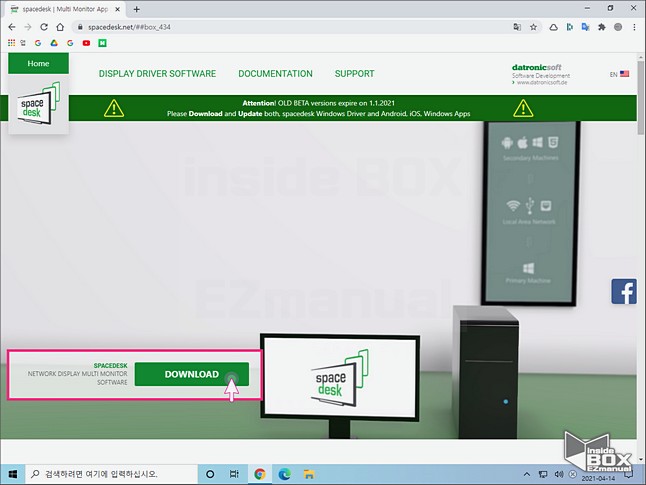
Task: Open the DOCUMENTATION menu
Action: (275, 74)
